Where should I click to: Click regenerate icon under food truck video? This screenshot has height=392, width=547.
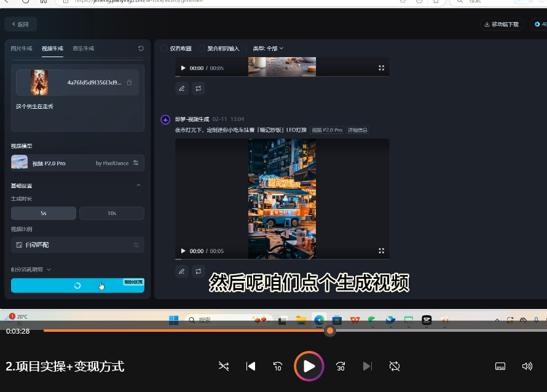tap(198, 272)
